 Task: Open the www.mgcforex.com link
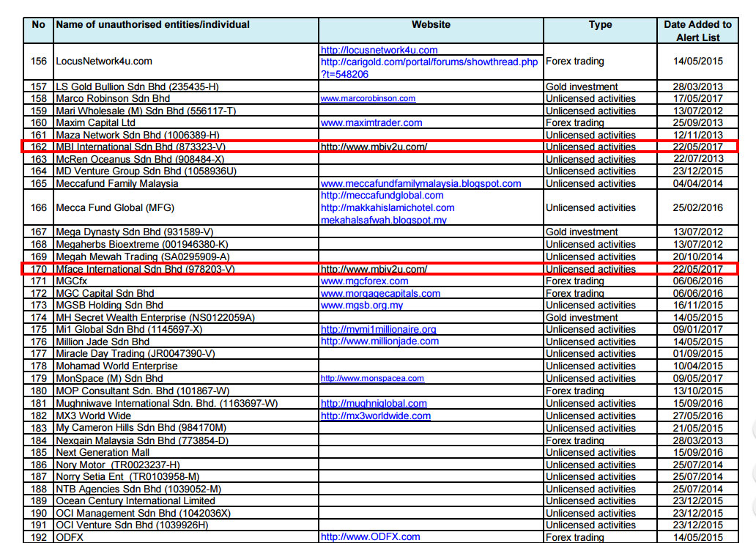(x=364, y=281)
